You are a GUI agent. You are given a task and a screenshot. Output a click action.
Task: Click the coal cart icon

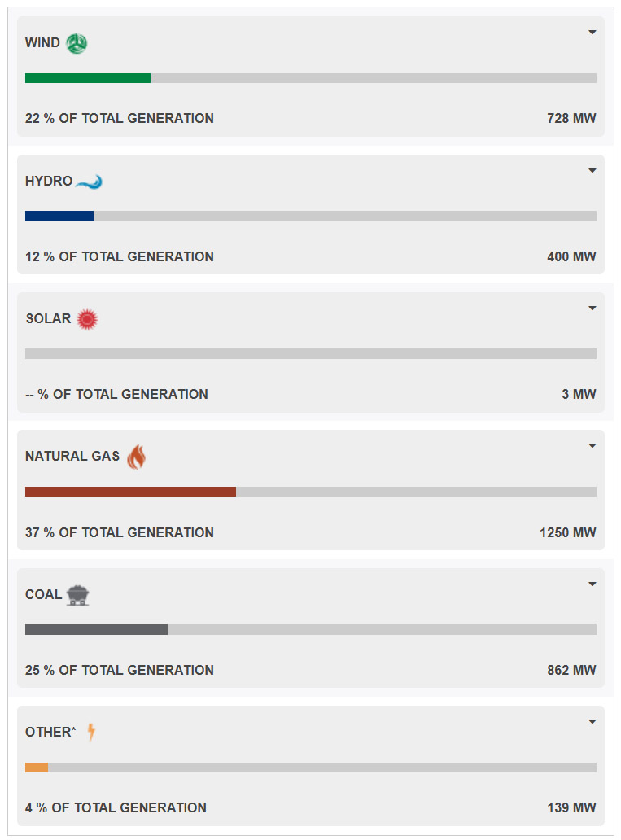[x=77, y=595]
